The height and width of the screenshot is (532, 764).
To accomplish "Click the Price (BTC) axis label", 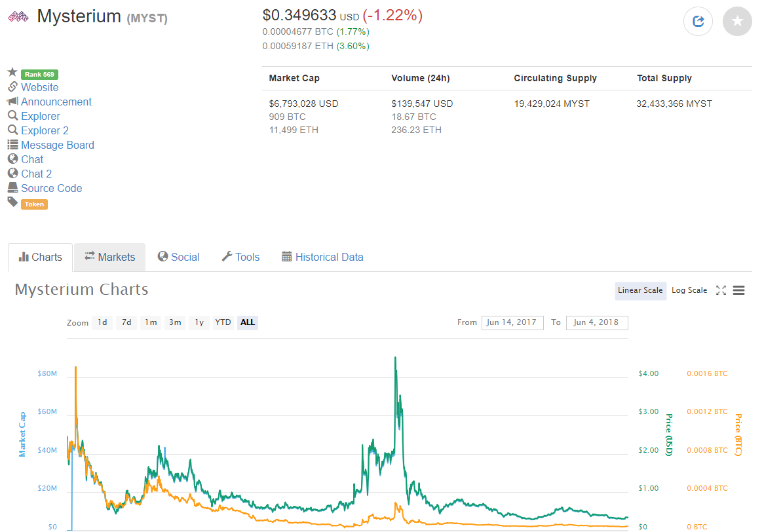I will pyautogui.click(x=738, y=434).
